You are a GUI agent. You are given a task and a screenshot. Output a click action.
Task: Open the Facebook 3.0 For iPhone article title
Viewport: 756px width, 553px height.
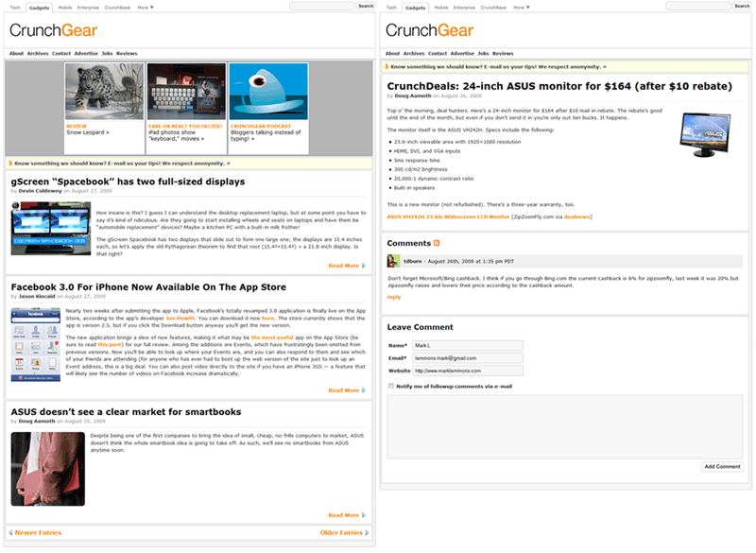148,287
